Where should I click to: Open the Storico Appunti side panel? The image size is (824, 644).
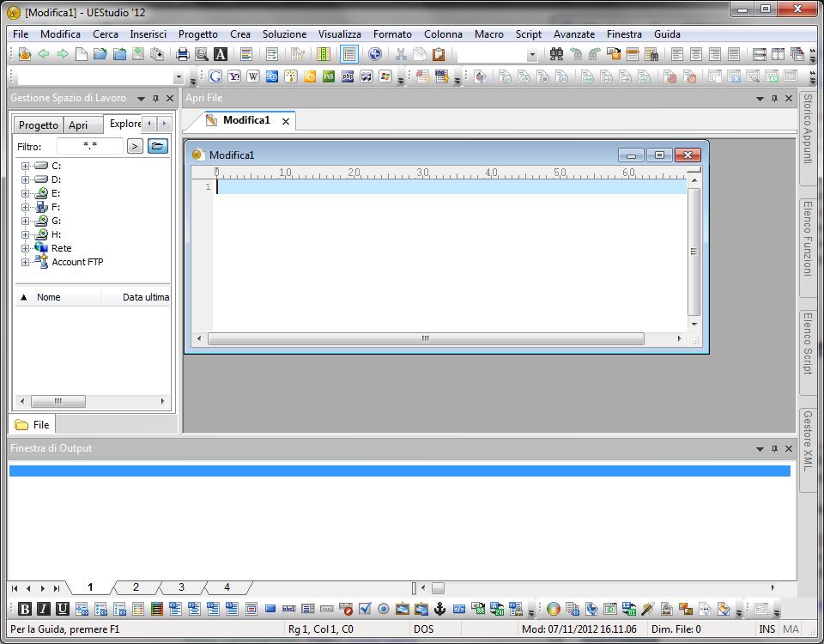[x=807, y=136]
